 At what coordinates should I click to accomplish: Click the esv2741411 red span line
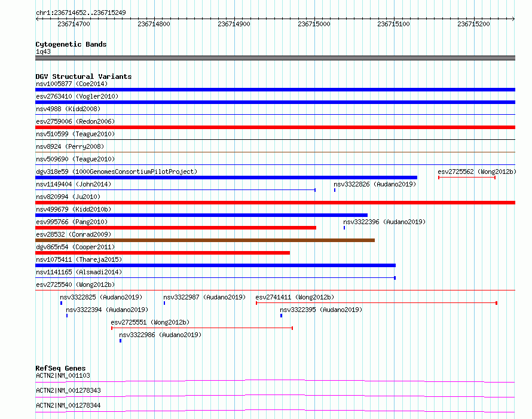coord(377,303)
